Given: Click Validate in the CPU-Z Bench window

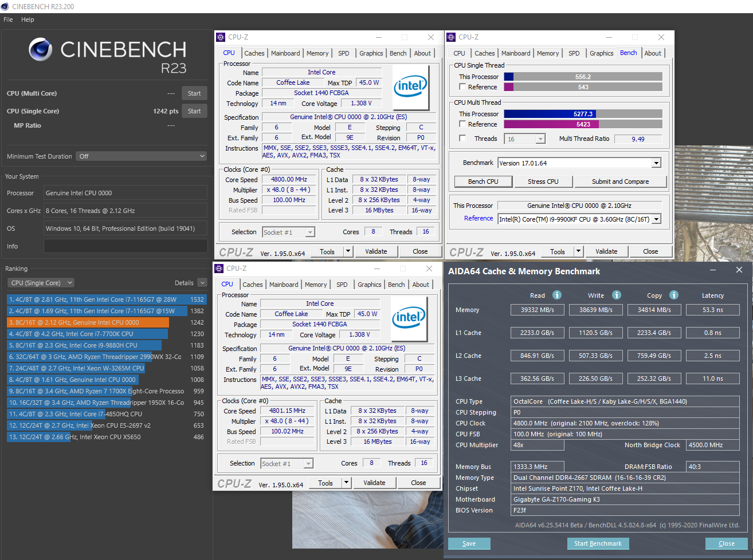Looking at the screenshot, I should pos(606,251).
